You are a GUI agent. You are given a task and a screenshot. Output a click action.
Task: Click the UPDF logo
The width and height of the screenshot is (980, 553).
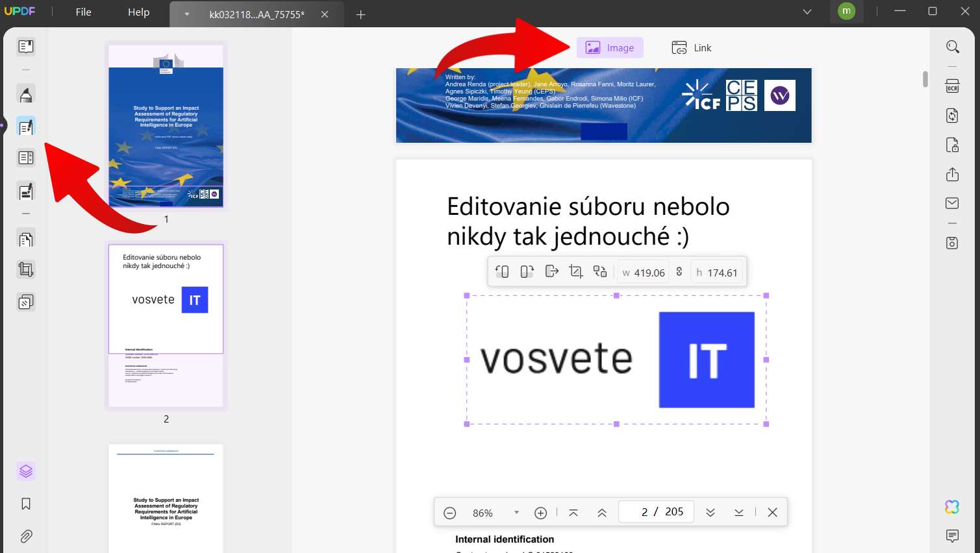(x=19, y=12)
